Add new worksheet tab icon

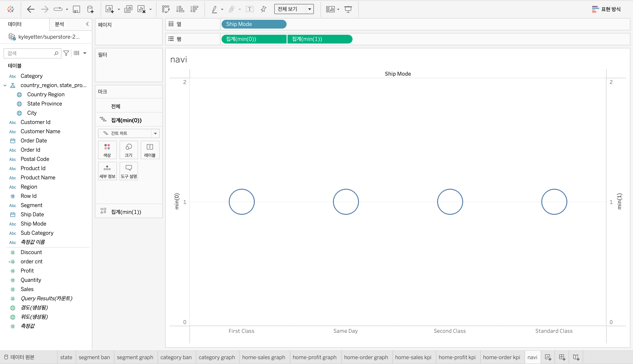(x=548, y=357)
